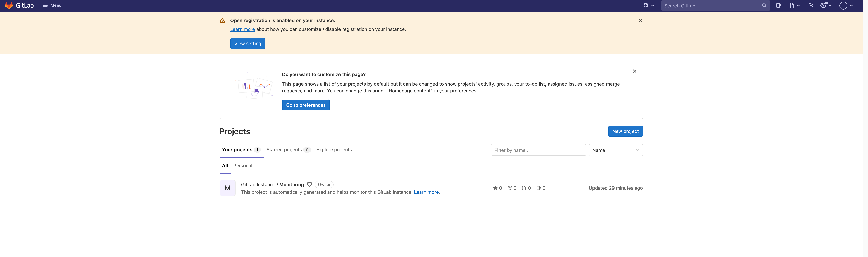The image size is (868, 257).
Task: Expand the Name sort dropdown
Action: pyautogui.click(x=615, y=150)
